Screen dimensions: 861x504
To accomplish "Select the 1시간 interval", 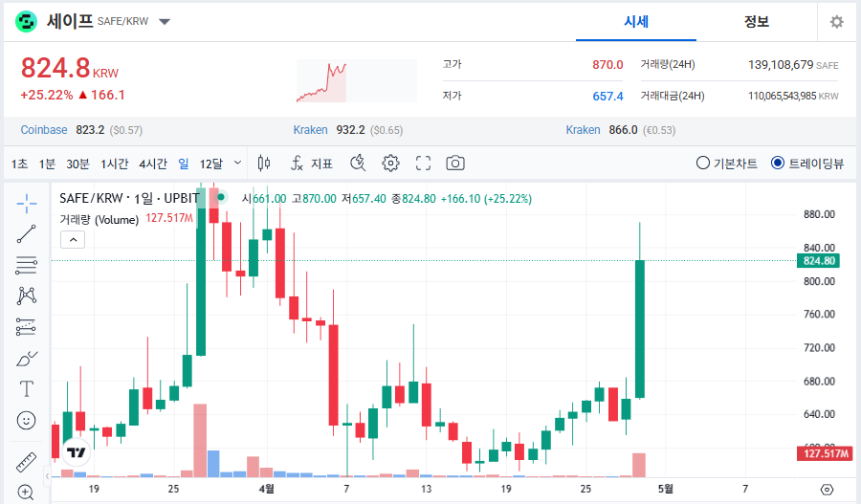I will [x=114, y=164].
